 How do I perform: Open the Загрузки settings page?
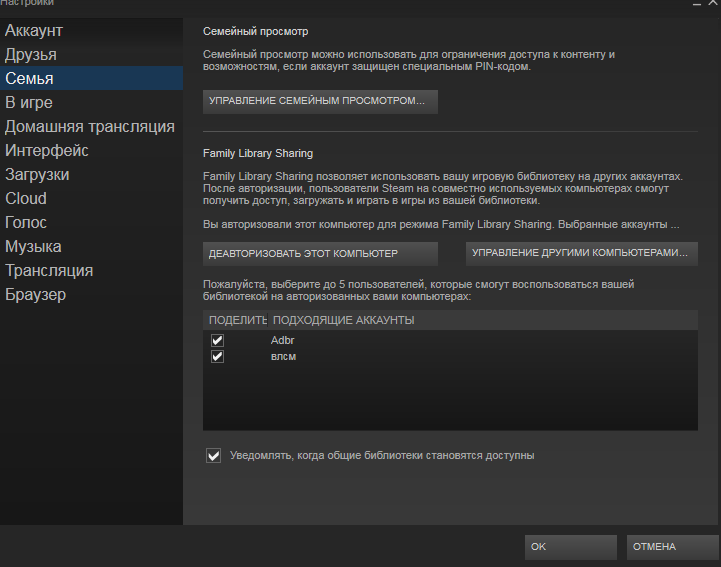(37, 174)
